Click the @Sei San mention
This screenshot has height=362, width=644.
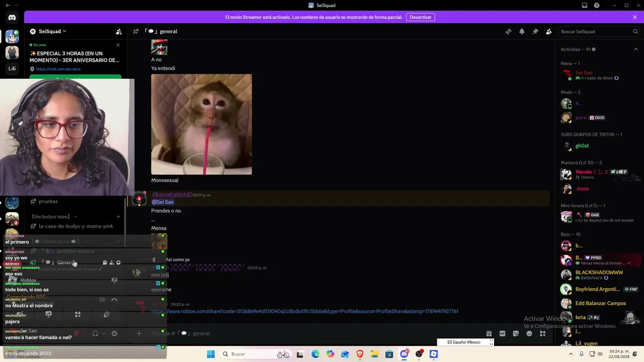(163, 202)
